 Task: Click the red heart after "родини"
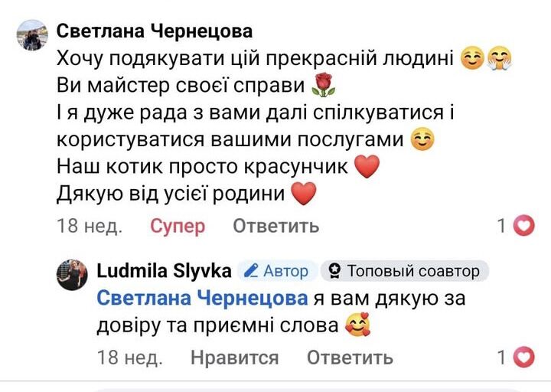pos(304,195)
